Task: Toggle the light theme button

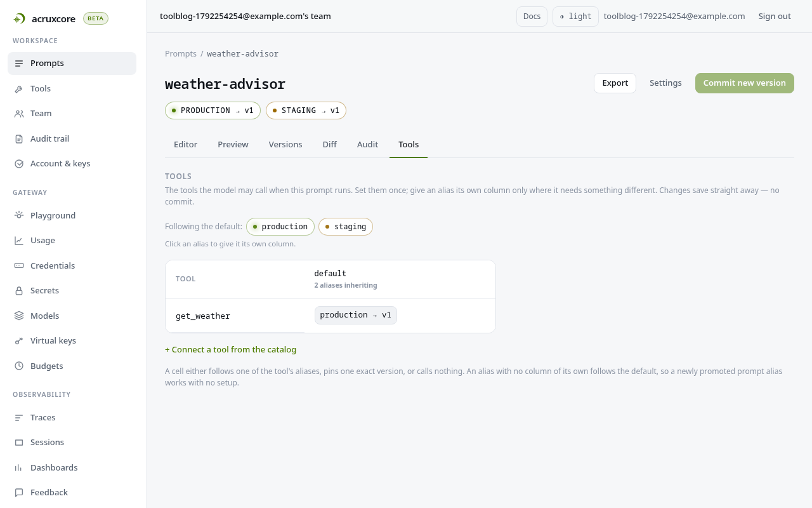Action: coord(575,17)
